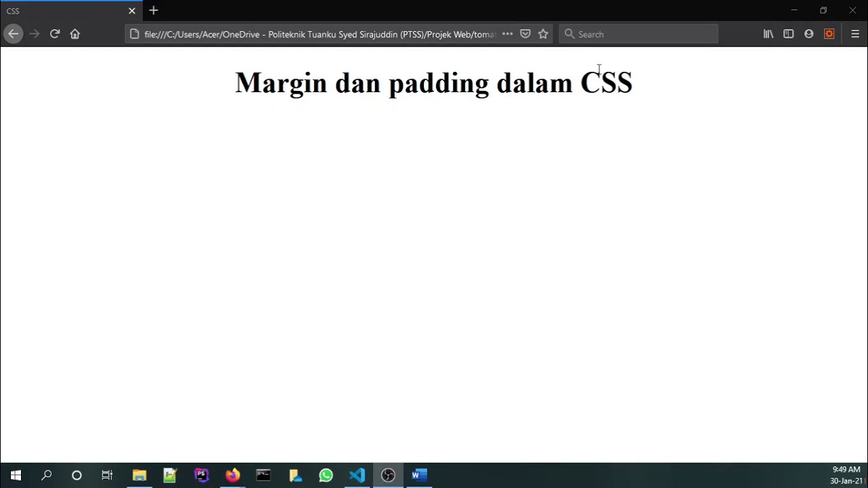Switch to OBS Studio on the taskbar
This screenshot has width=868, height=488.
tap(389, 475)
